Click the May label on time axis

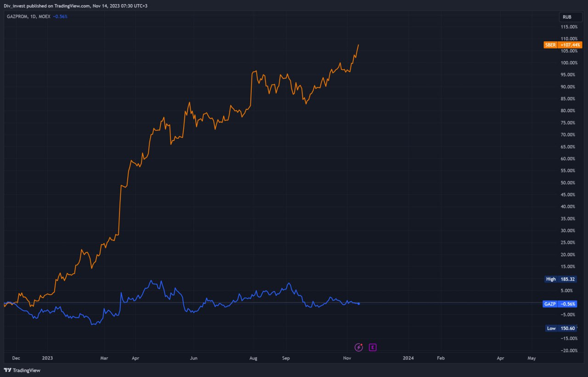coord(532,357)
